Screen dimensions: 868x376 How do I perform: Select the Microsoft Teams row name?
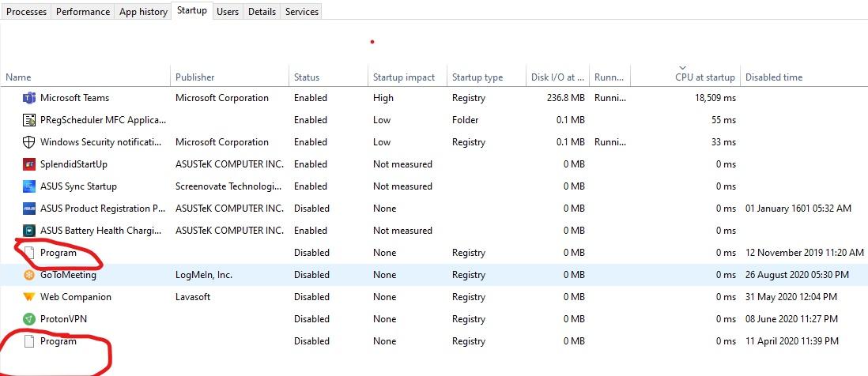point(75,98)
